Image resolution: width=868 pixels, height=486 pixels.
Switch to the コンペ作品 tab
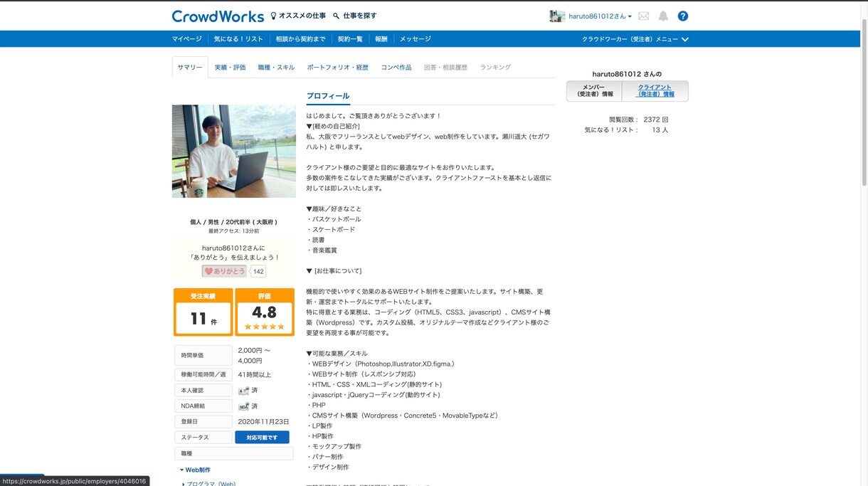(396, 67)
